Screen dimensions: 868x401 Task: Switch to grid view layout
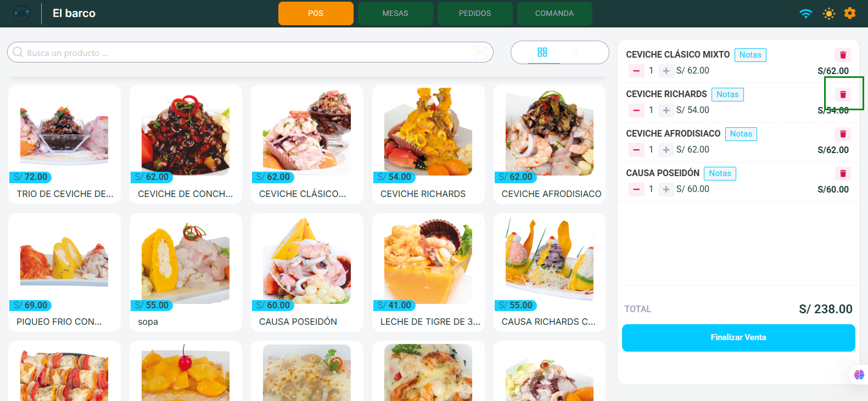tap(542, 52)
